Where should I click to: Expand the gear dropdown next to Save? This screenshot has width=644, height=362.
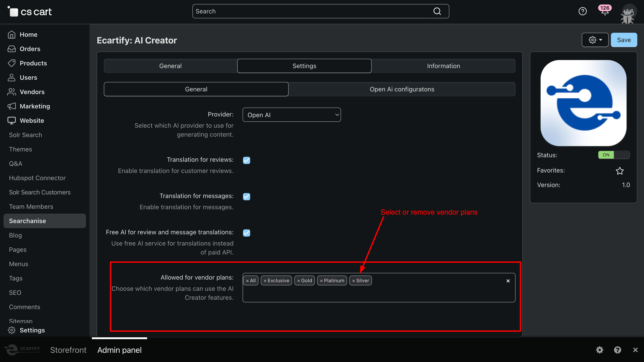pyautogui.click(x=595, y=40)
